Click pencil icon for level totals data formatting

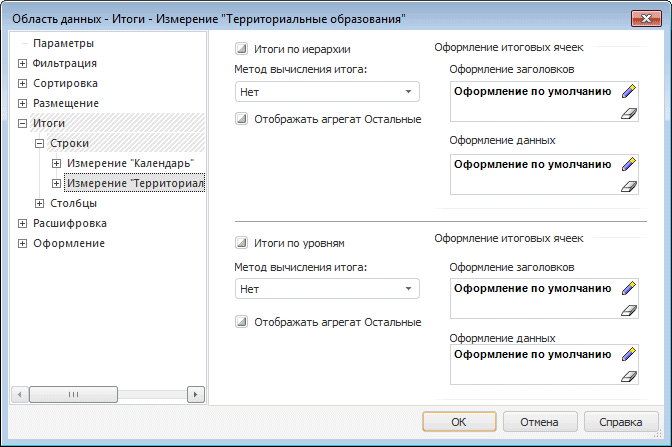(x=628, y=354)
